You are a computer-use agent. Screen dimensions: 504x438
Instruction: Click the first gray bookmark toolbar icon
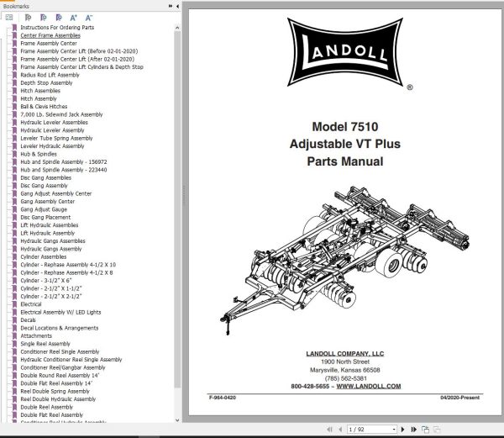click(x=28, y=18)
